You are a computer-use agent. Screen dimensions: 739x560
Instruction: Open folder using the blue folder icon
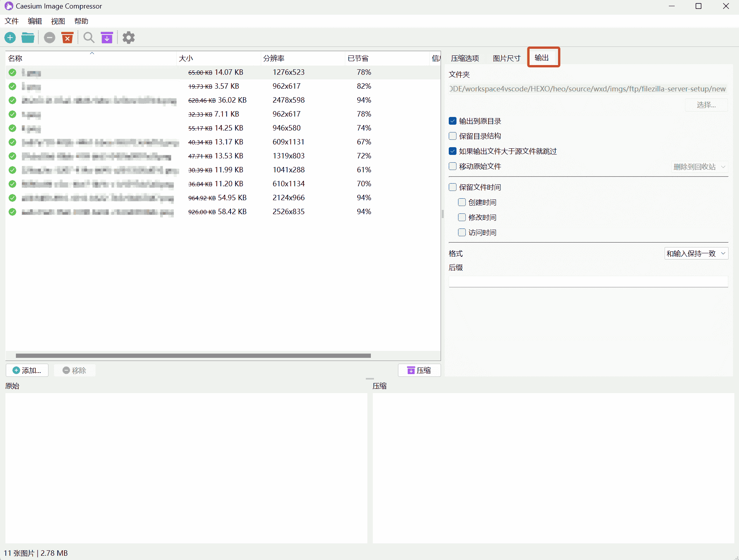[x=28, y=38]
